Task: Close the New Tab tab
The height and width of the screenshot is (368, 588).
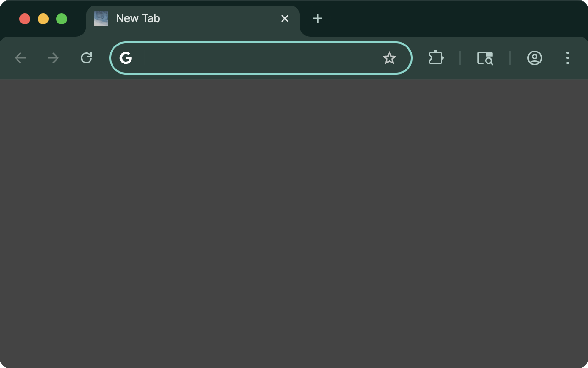Action: (x=285, y=18)
